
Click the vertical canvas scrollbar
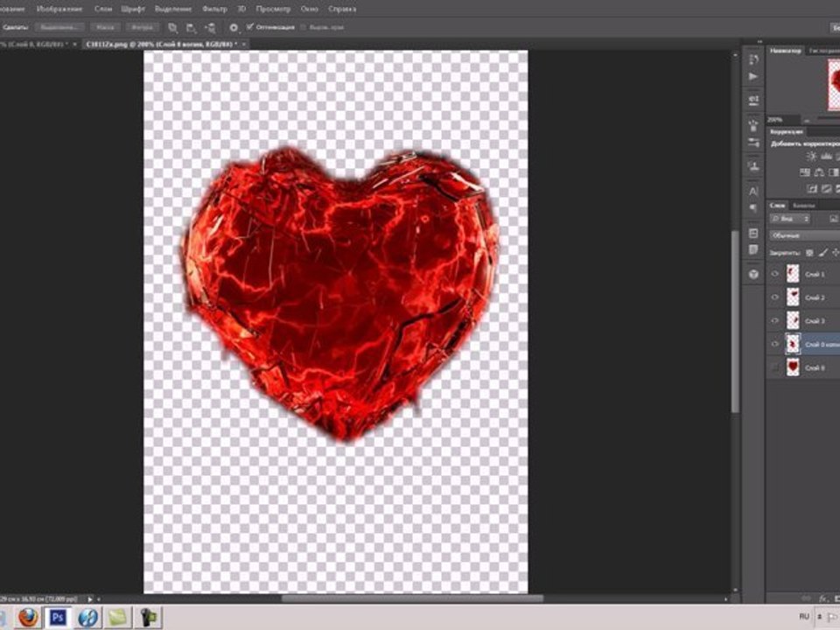(x=735, y=321)
